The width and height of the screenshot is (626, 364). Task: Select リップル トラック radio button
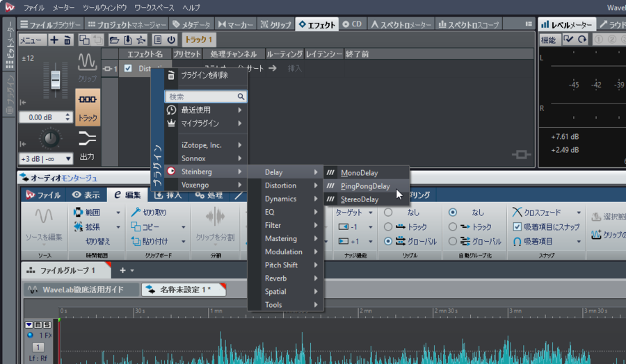[x=387, y=226]
